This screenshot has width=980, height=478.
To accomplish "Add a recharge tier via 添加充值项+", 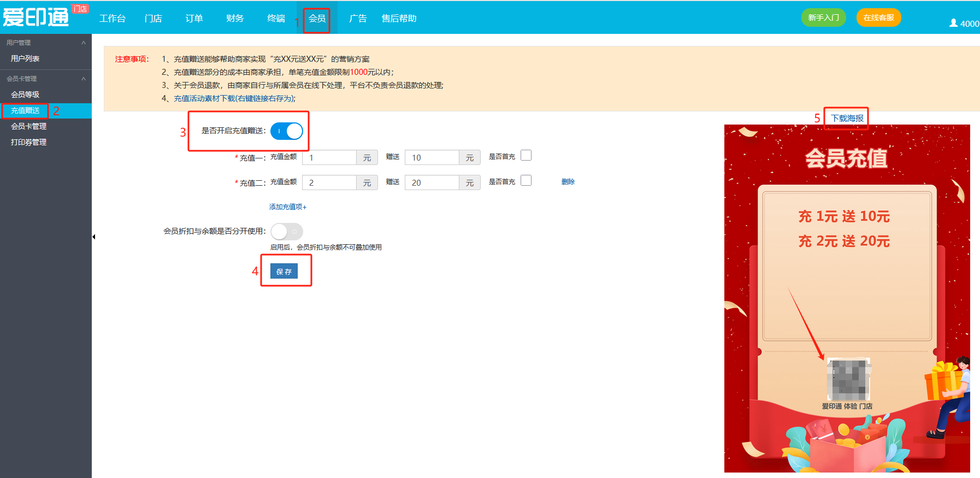I will point(288,207).
